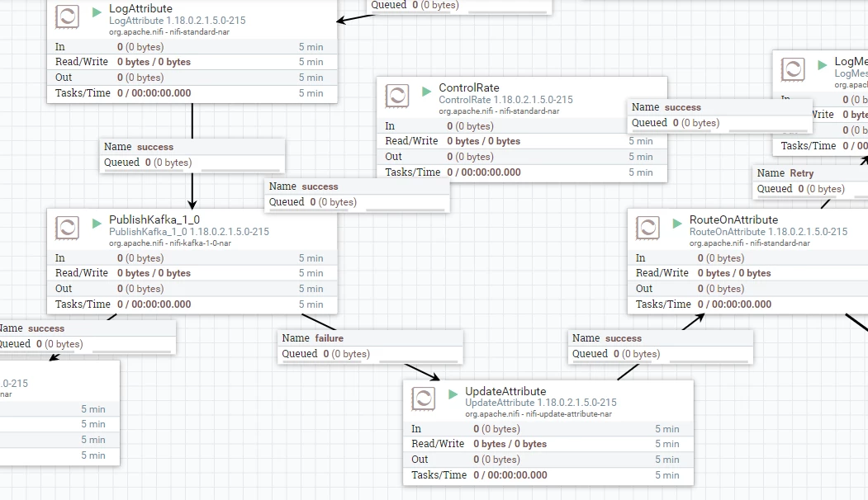Image resolution: width=868 pixels, height=500 pixels.
Task: Click "org.apache.nifi - nifi-update-attribute-nar" bundle text
Action: click(x=538, y=414)
